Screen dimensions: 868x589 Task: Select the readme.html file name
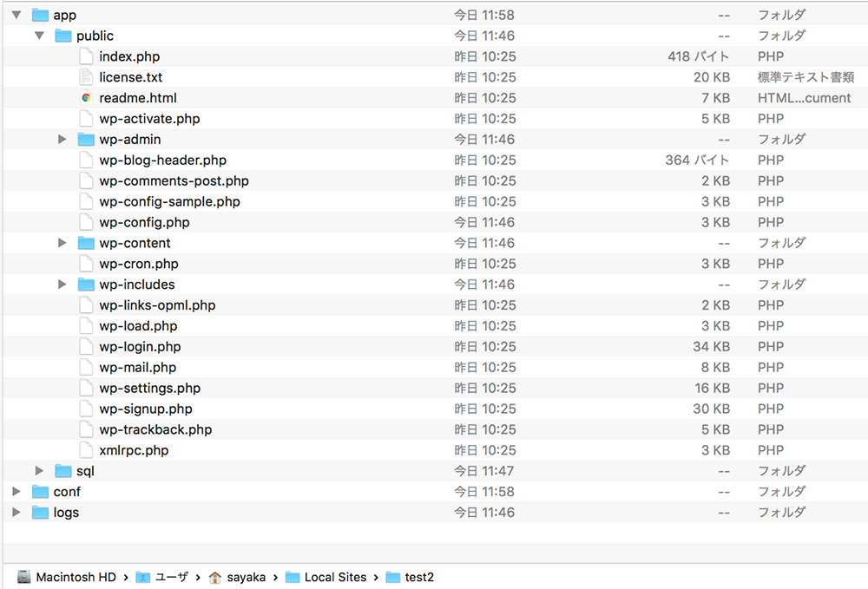click(138, 98)
